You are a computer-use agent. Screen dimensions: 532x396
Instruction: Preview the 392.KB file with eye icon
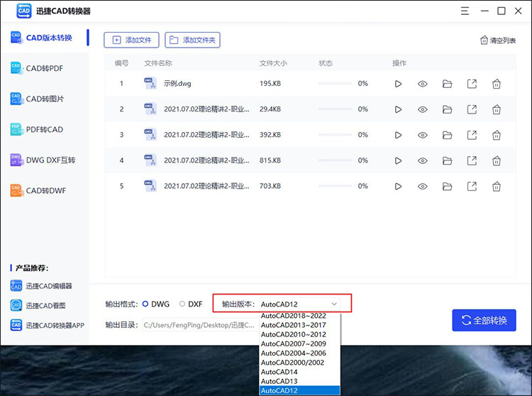[x=423, y=135]
